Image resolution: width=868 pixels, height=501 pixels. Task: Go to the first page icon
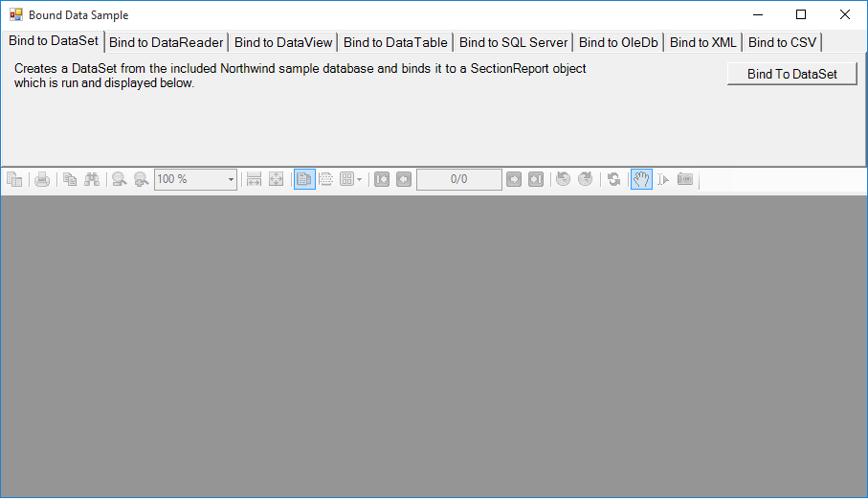382,179
